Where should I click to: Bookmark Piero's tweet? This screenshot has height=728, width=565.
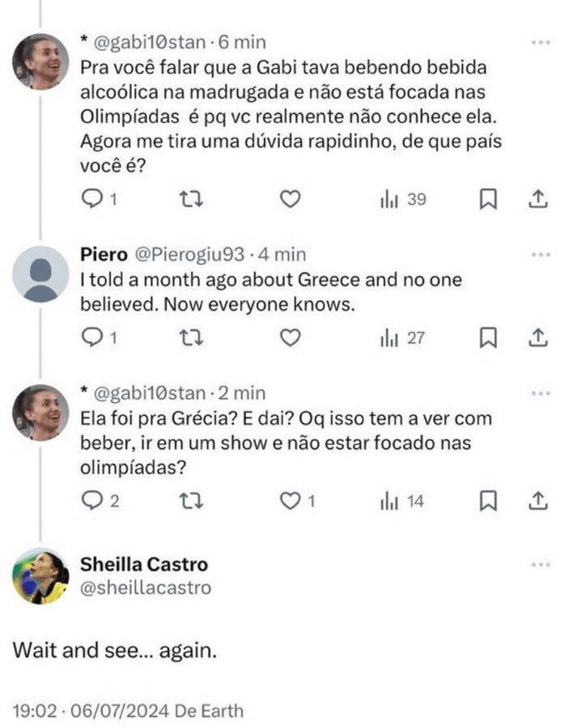click(x=488, y=338)
